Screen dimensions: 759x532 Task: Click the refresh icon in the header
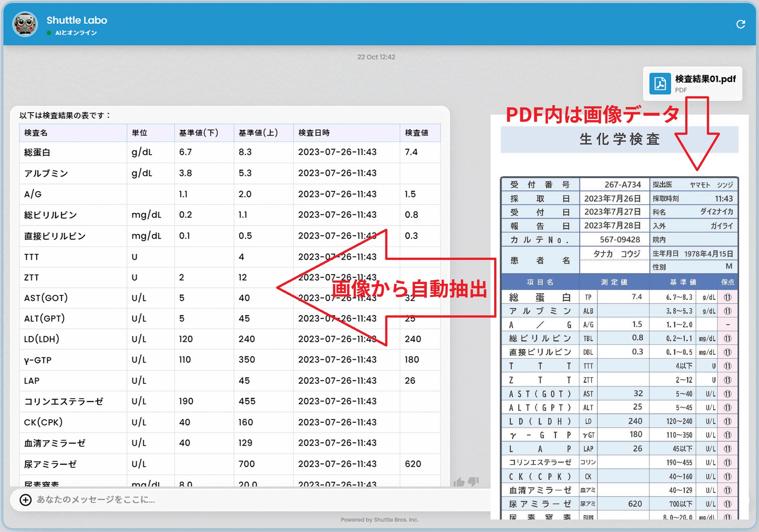(x=740, y=24)
